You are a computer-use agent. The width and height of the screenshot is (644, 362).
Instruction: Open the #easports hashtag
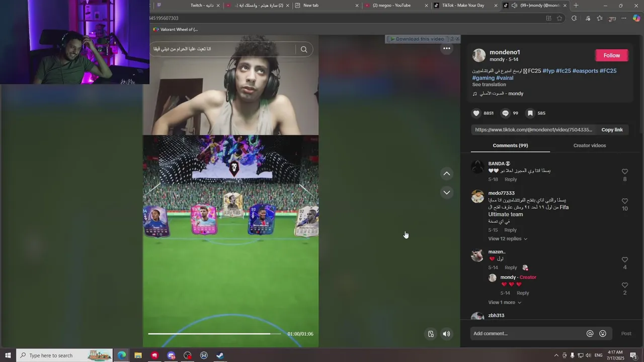[585, 71]
